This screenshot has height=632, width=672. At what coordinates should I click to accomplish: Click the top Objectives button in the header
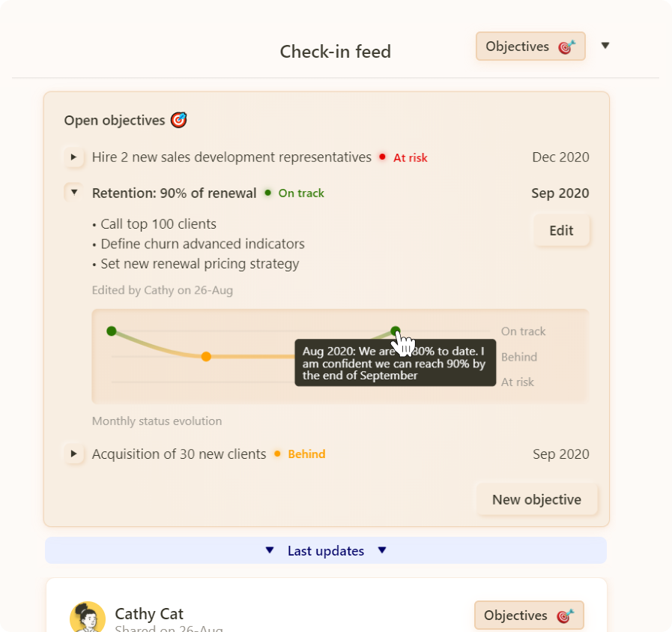coord(530,46)
